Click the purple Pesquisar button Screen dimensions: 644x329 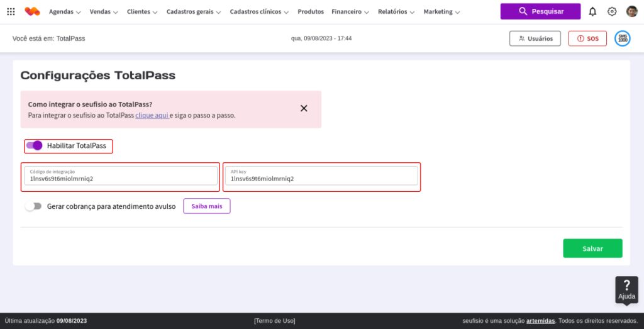(x=540, y=11)
